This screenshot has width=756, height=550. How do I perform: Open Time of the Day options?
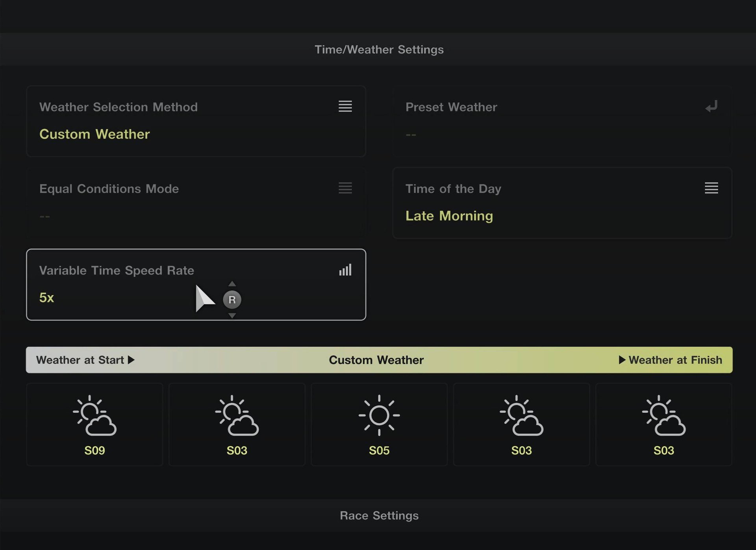coord(562,203)
